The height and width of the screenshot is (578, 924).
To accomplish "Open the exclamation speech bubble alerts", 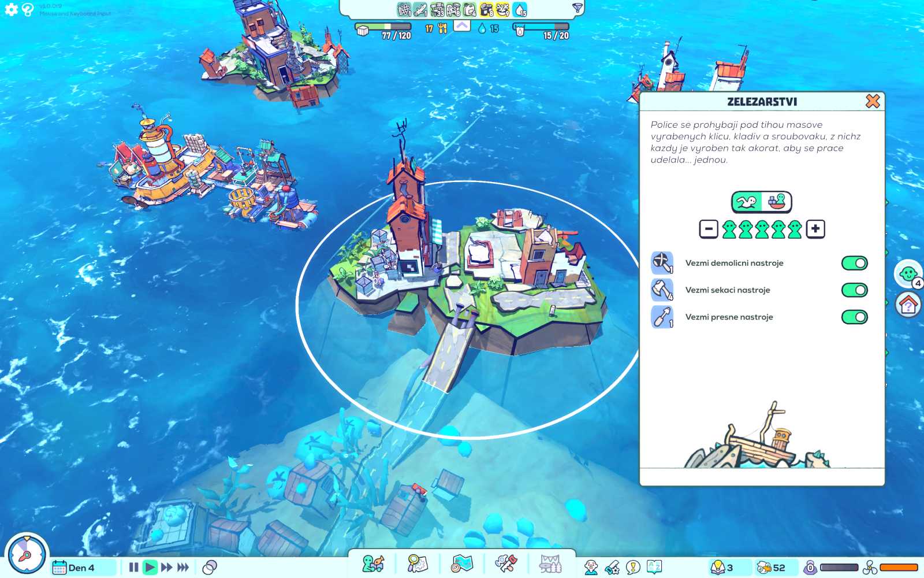I will (634, 567).
